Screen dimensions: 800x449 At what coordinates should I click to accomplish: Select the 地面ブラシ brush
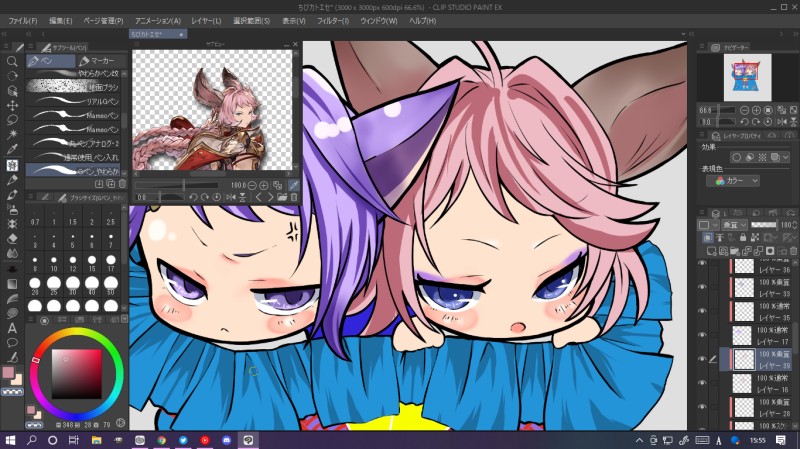pyautogui.click(x=73, y=87)
